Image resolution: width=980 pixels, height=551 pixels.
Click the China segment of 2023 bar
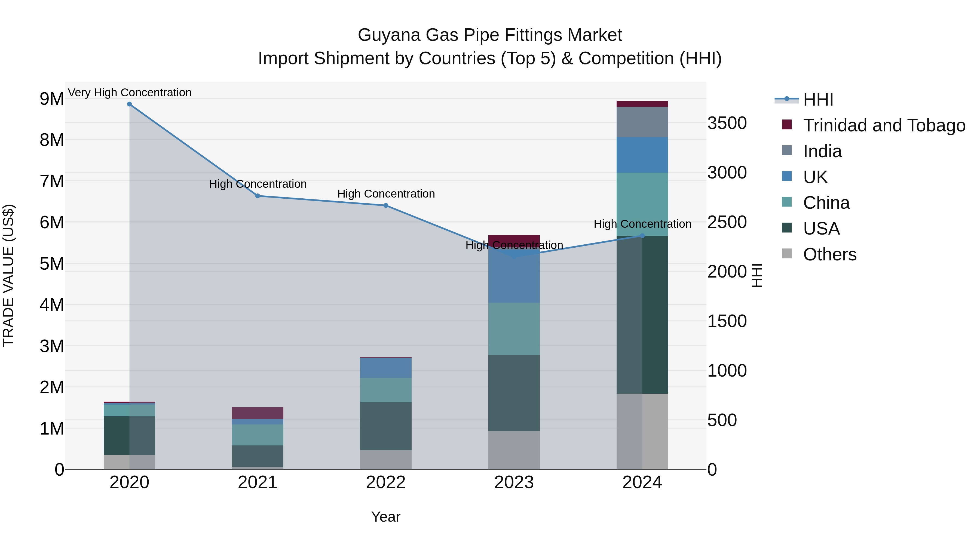click(514, 329)
